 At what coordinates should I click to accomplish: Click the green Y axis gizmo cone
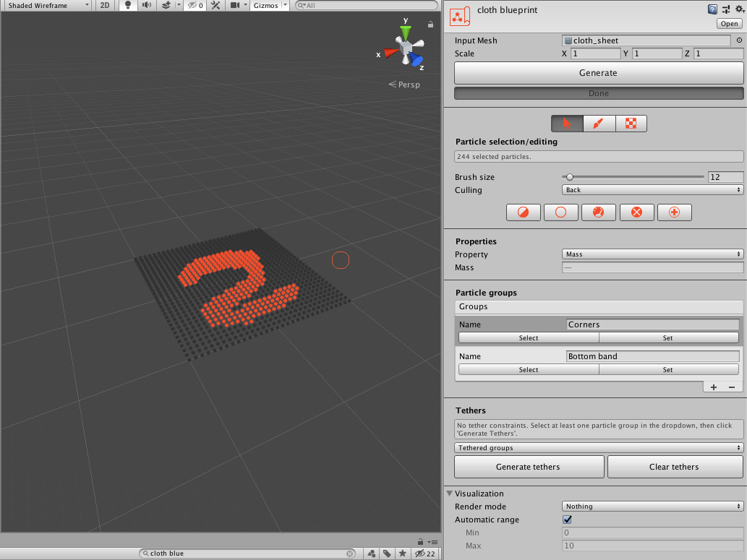tap(406, 33)
